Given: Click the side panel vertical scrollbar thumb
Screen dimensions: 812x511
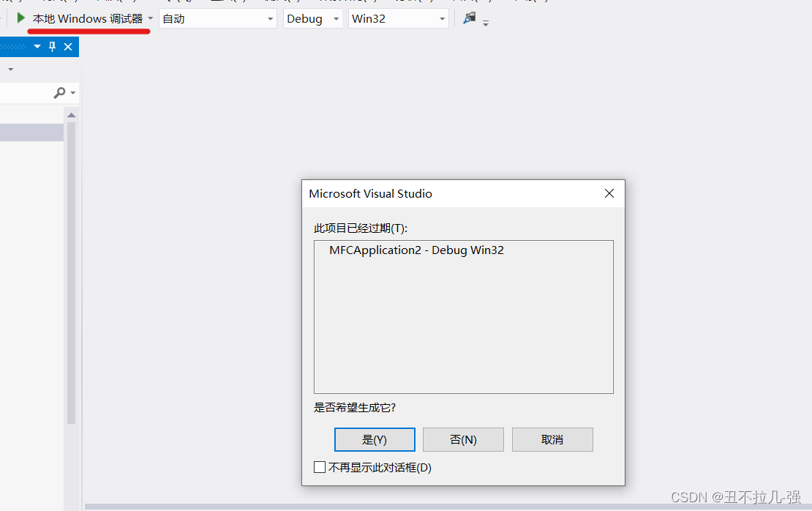Looking at the screenshot, I should tap(72, 273).
